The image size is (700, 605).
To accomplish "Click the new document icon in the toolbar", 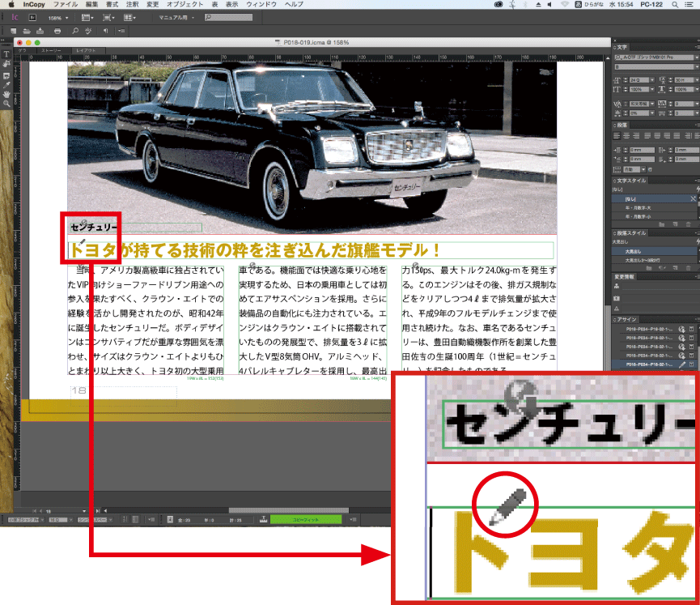I will tap(14, 31).
